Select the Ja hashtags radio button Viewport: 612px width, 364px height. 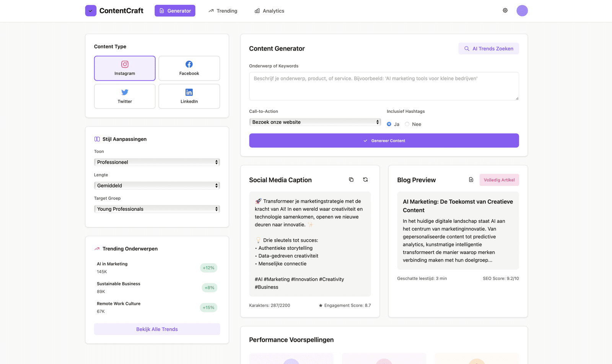389,124
